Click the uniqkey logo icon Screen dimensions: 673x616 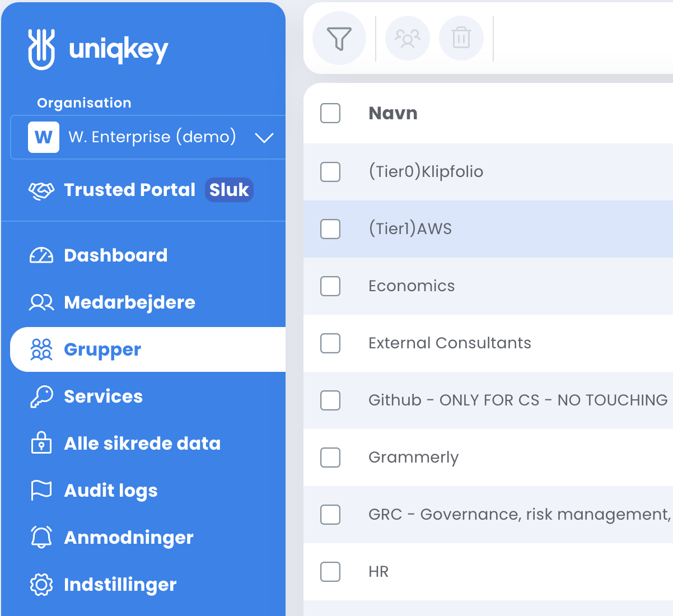tap(41, 49)
